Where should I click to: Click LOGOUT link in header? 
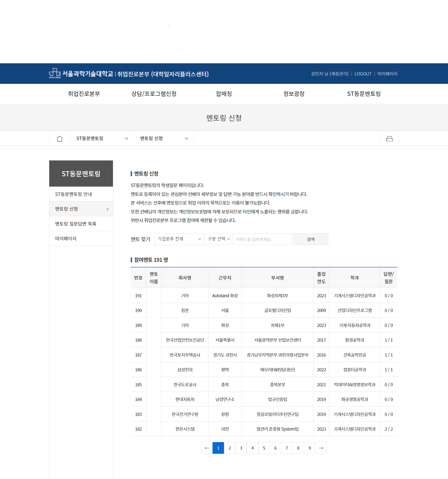point(363,74)
